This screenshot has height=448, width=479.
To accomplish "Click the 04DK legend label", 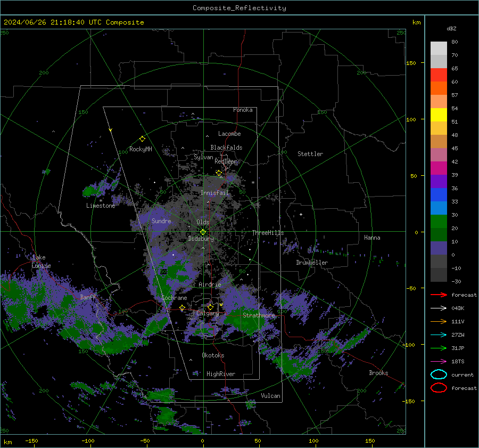I will (458, 308).
